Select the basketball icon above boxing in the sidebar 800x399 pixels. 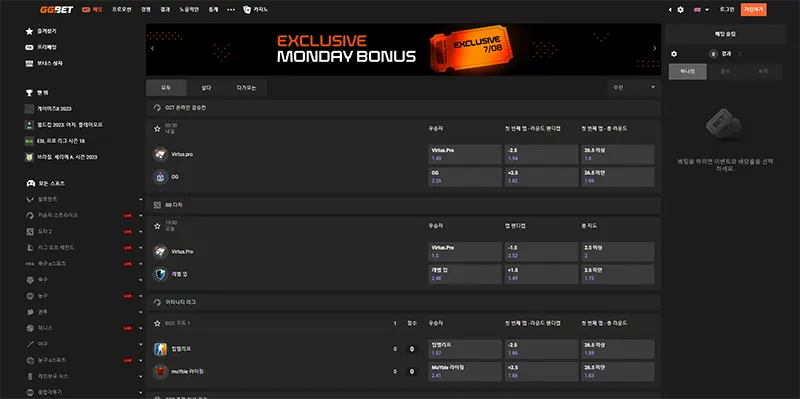(x=30, y=296)
